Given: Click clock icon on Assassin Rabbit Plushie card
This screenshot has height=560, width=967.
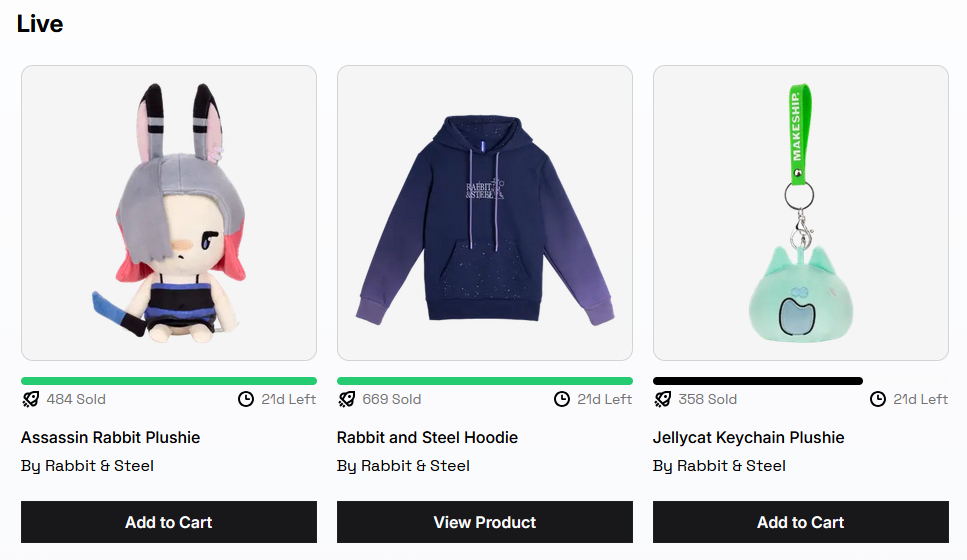Looking at the screenshot, I should pyautogui.click(x=246, y=399).
